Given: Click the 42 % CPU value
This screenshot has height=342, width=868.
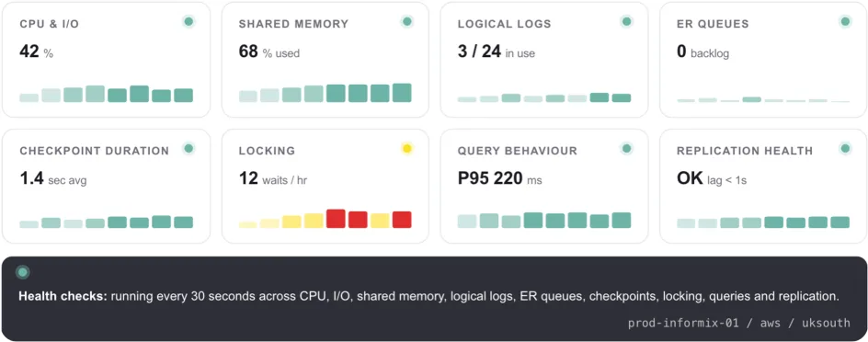Looking at the screenshot, I should (x=37, y=52).
